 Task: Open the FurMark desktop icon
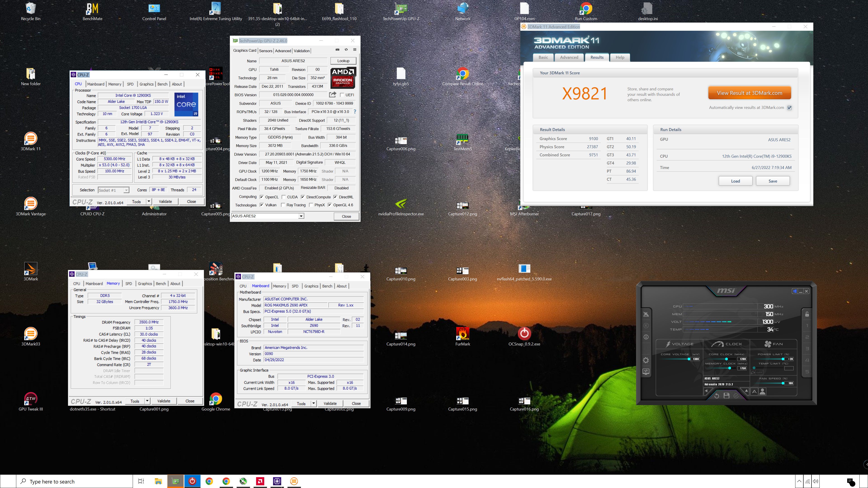[463, 337]
